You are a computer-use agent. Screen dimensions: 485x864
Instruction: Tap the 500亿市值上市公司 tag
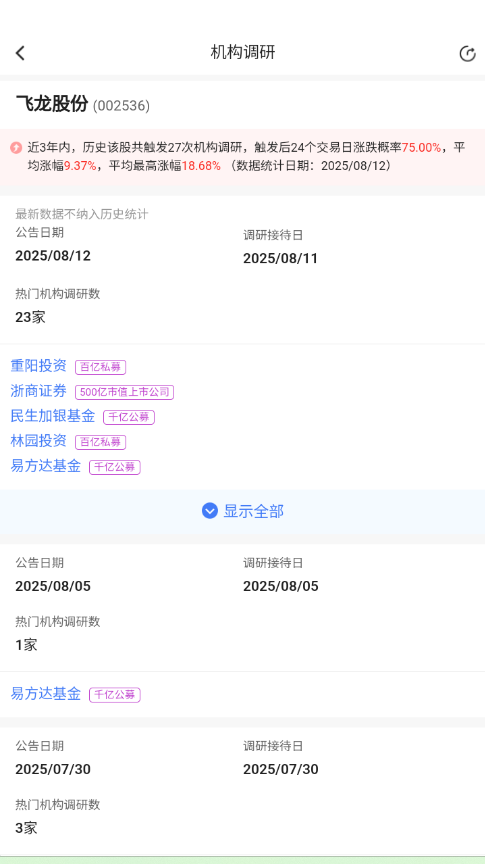tap(125, 392)
